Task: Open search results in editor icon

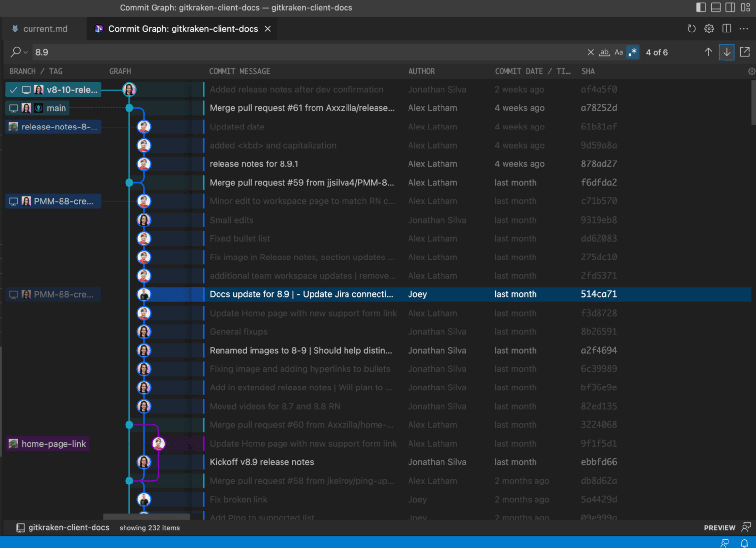Action: 744,52
